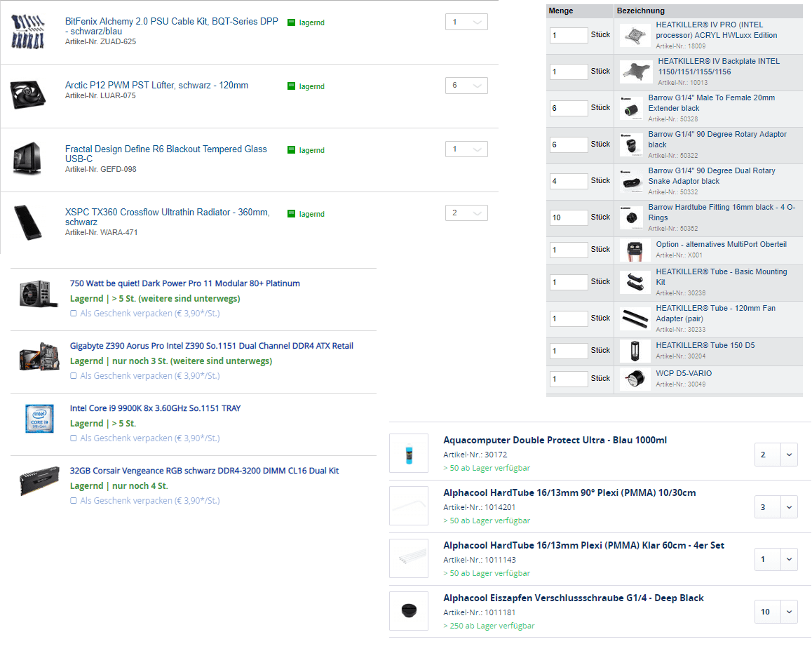Click MultiPort Oberteil option thumbnail

tap(635, 250)
